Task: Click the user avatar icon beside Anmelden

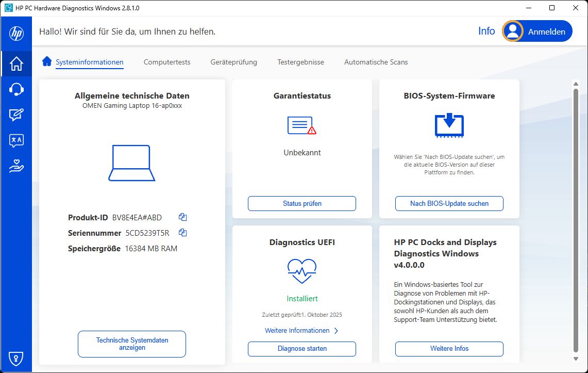Action: [x=513, y=31]
